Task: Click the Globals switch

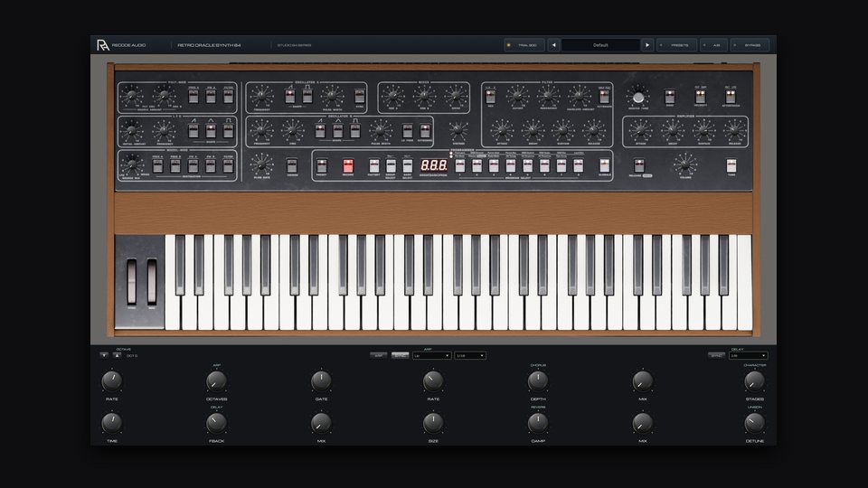Action: pos(605,165)
